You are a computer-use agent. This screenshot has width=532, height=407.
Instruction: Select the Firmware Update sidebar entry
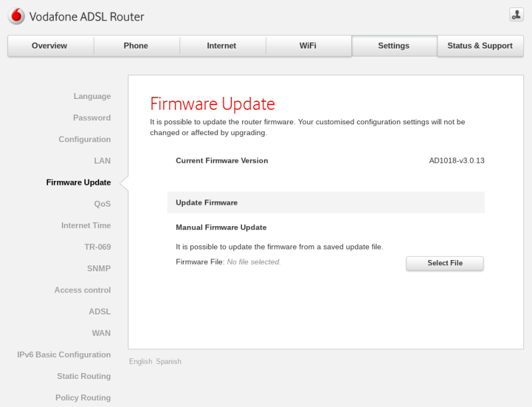[x=78, y=182]
